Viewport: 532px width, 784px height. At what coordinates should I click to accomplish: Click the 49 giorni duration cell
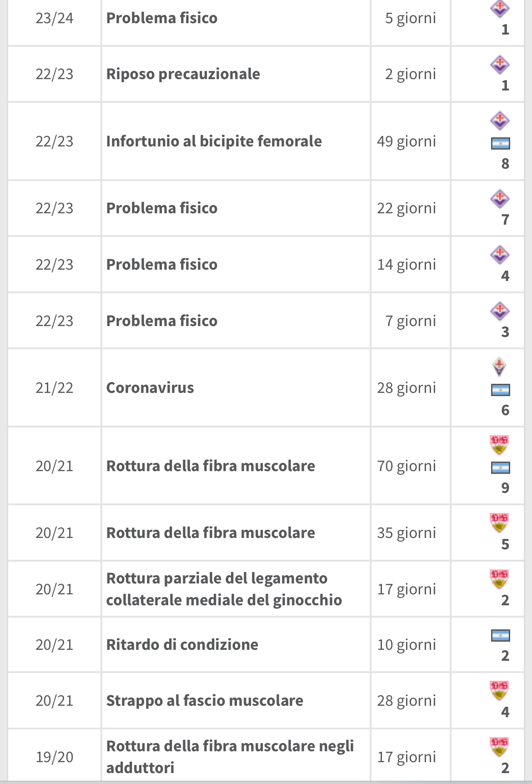(410, 141)
